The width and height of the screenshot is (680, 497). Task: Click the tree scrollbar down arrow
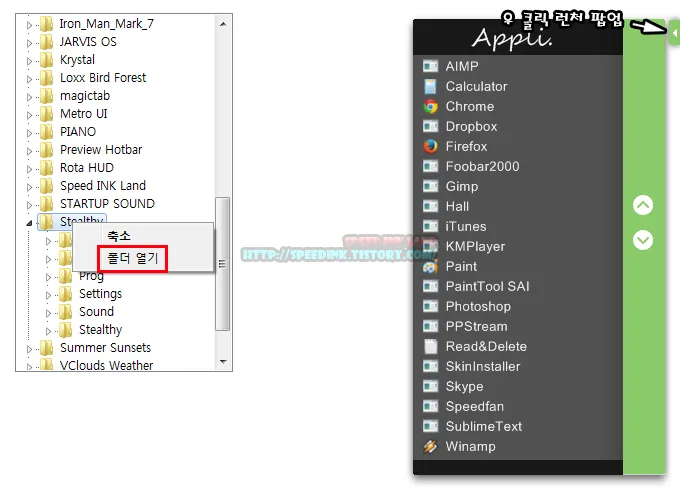[x=223, y=361]
